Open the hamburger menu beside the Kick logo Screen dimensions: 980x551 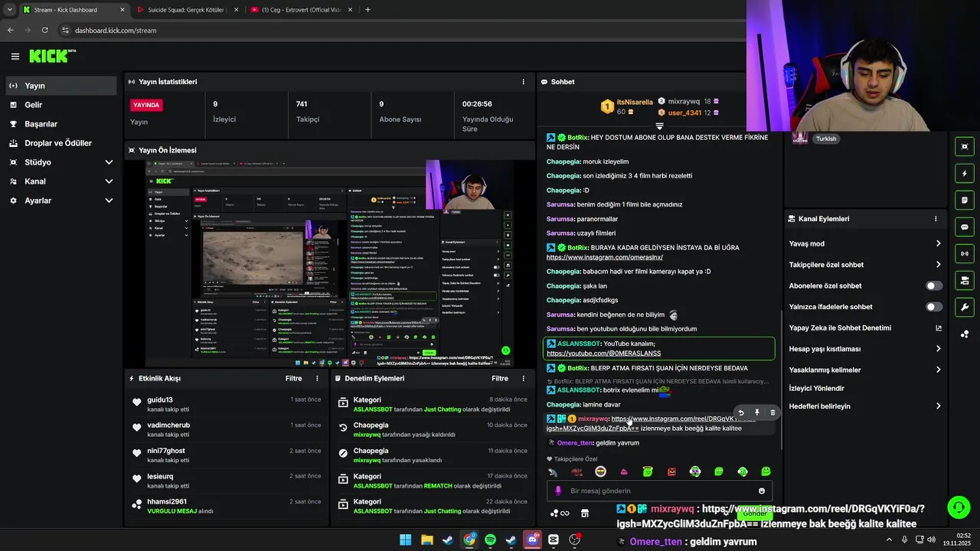15,56
